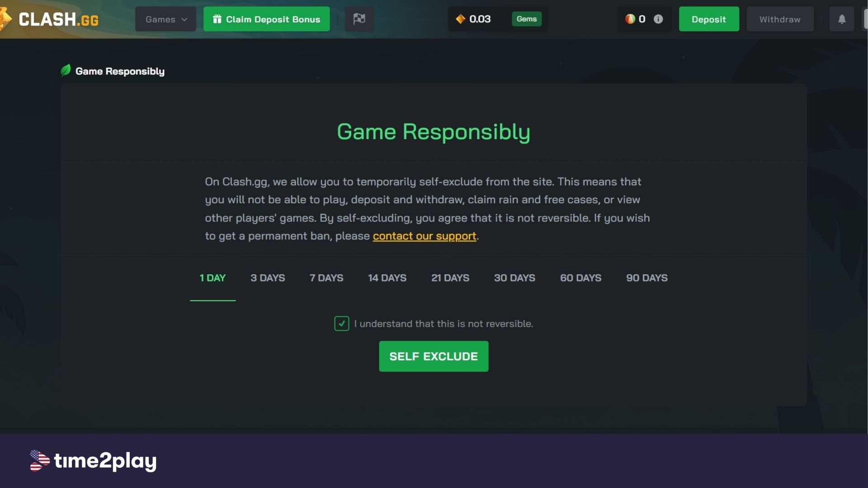Click the Deposit button

click(x=709, y=19)
